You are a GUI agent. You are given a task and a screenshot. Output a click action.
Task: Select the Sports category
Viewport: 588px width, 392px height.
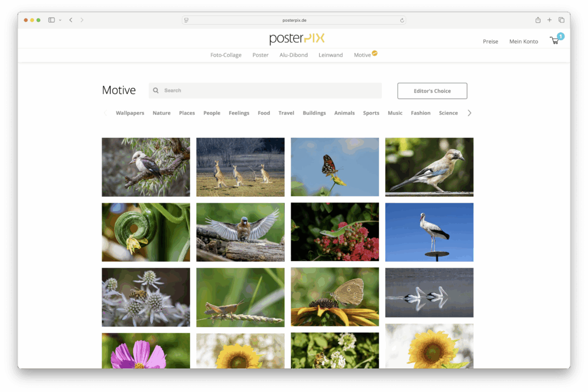tap(371, 113)
